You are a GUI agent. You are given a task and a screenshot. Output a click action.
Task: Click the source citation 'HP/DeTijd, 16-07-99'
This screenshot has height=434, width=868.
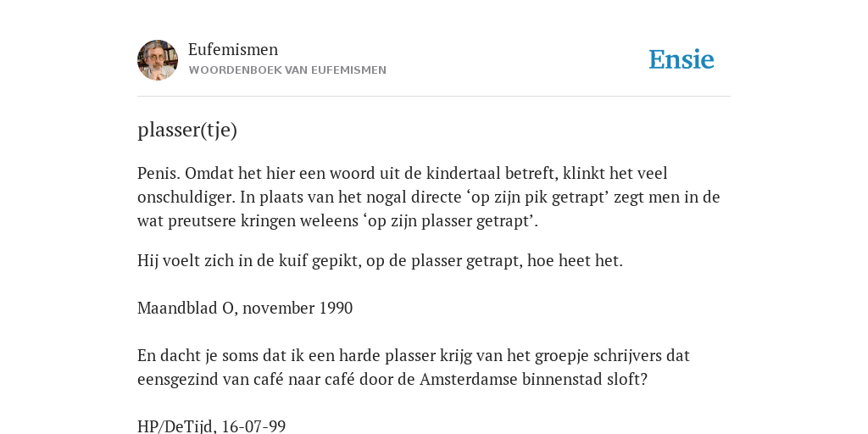pos(211,426)
